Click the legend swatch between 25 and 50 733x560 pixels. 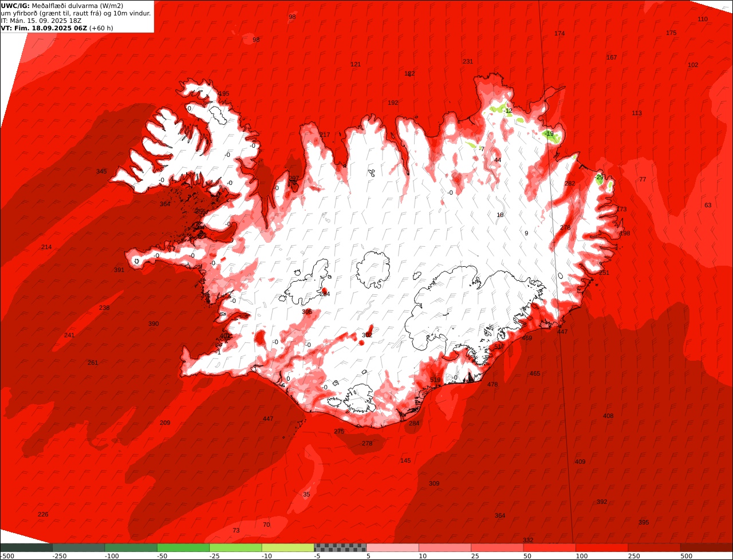coord(497,547)
